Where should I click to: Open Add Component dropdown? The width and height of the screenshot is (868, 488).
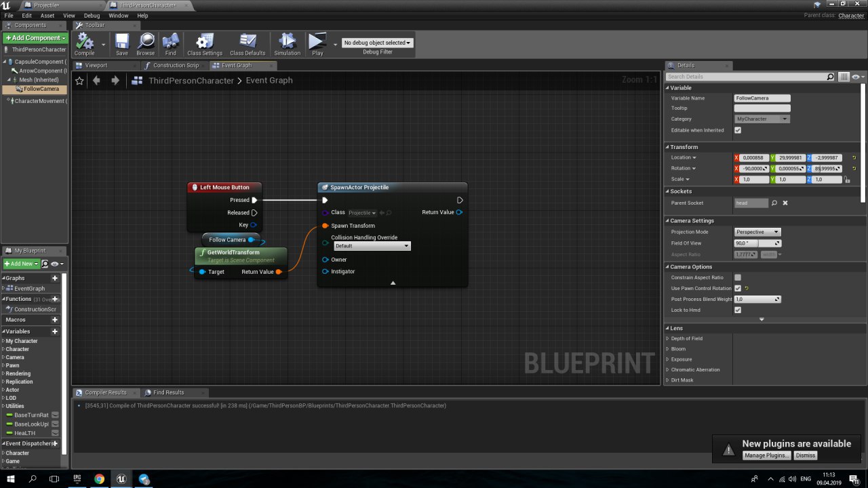coord(35,38)
